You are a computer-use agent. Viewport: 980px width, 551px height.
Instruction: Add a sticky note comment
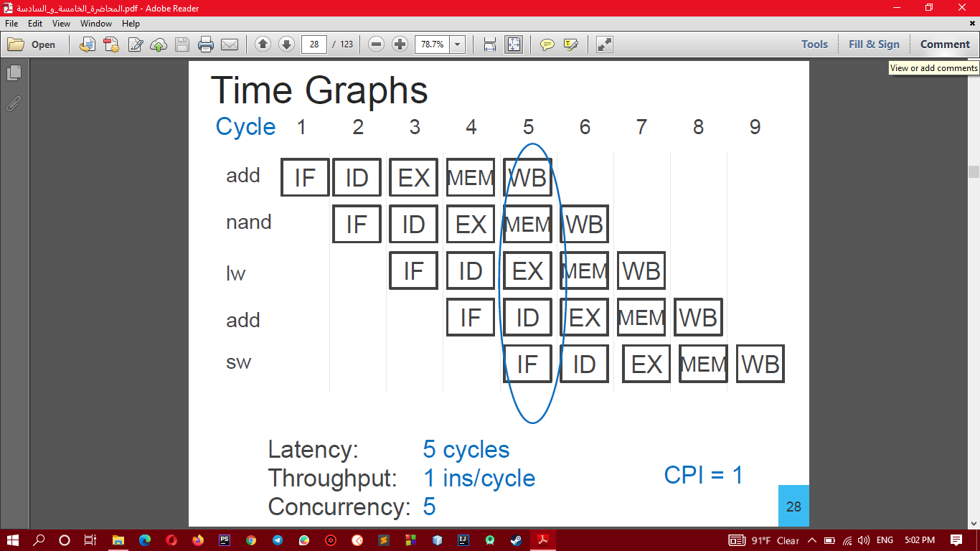point(547,44)
